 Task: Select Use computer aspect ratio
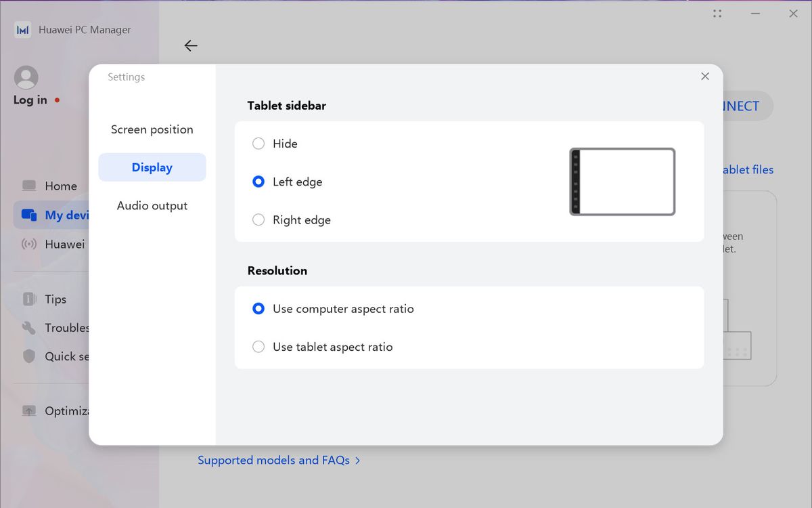click(333, 309)
